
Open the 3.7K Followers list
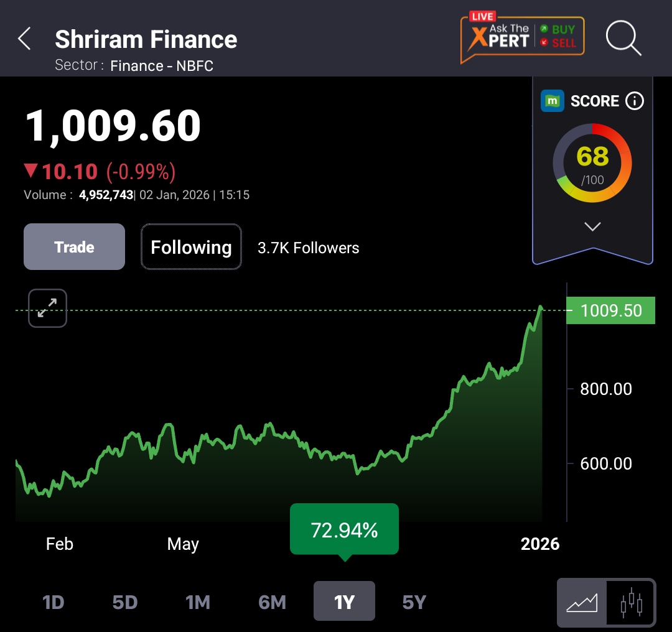point(308,248)
